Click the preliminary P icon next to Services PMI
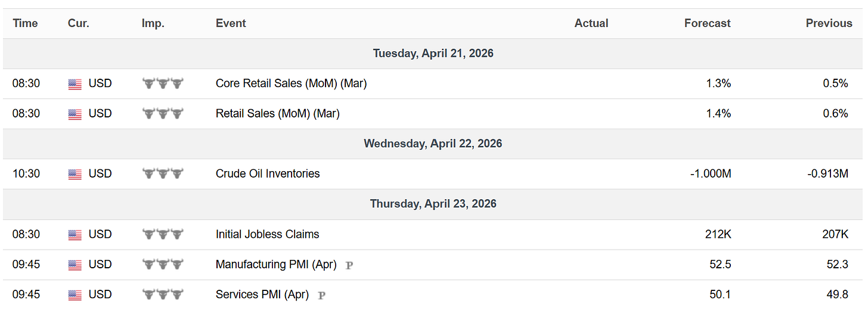This screenshot has width=868, height=313. (321, 295)
